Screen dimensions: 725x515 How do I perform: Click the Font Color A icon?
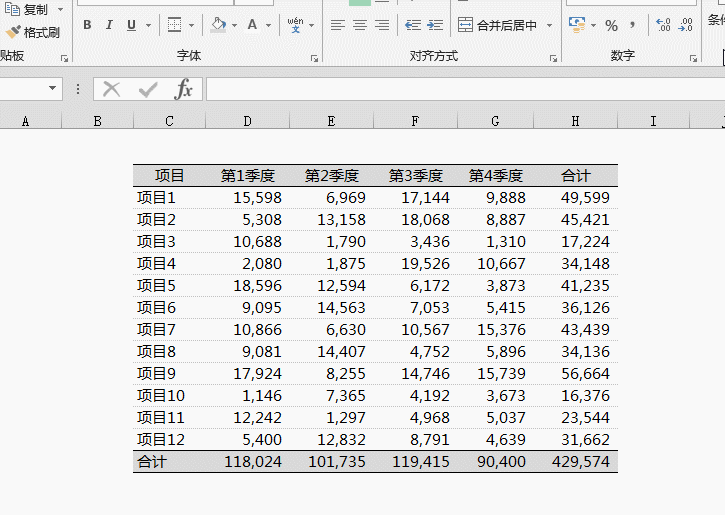click(252, 25)
